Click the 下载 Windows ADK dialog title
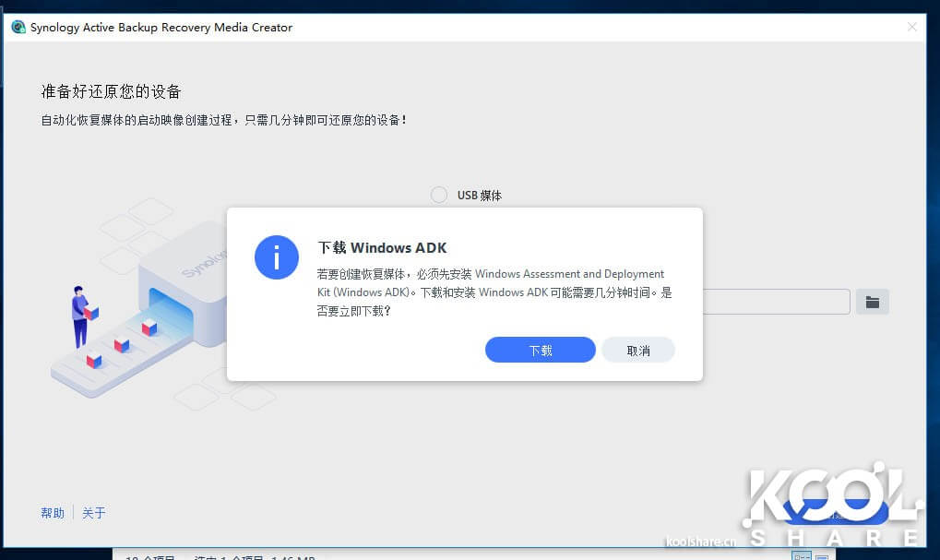Screen dimensions: 940x560 coord(382,247)
